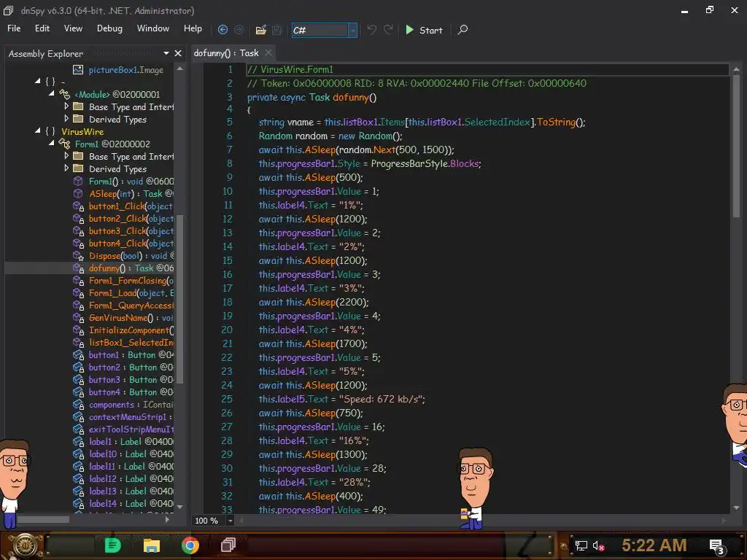Open Google Chrome from the taskbar
This screenshot has width=747, height=560.
click(190, 545)
